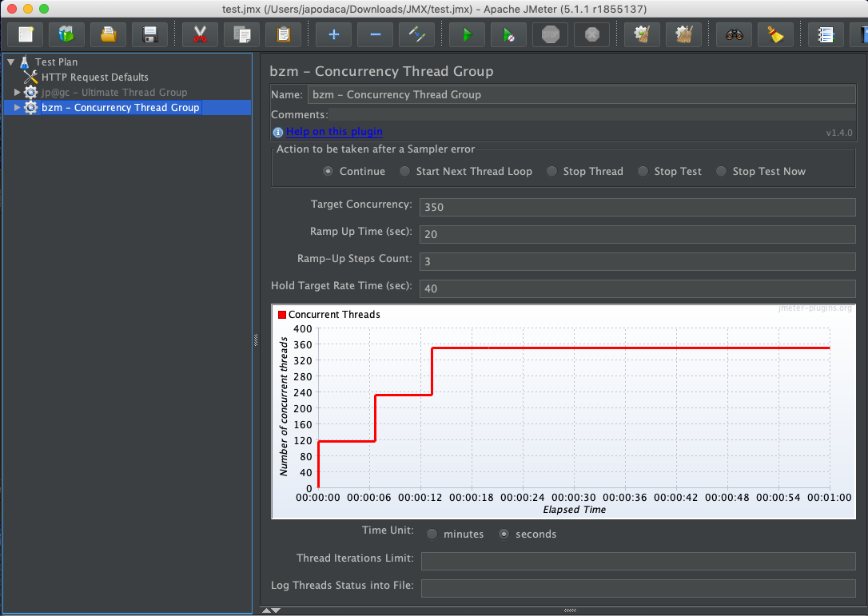868x616 pixels.
Task: Click the Paste clipboard icon
Action: pos(284,34)
